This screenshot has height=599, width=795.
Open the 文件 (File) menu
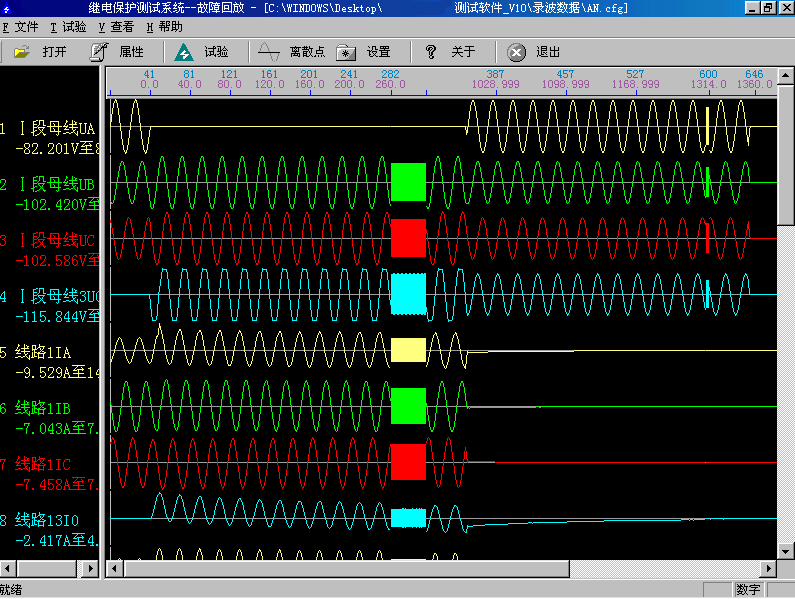coord(21,27)
